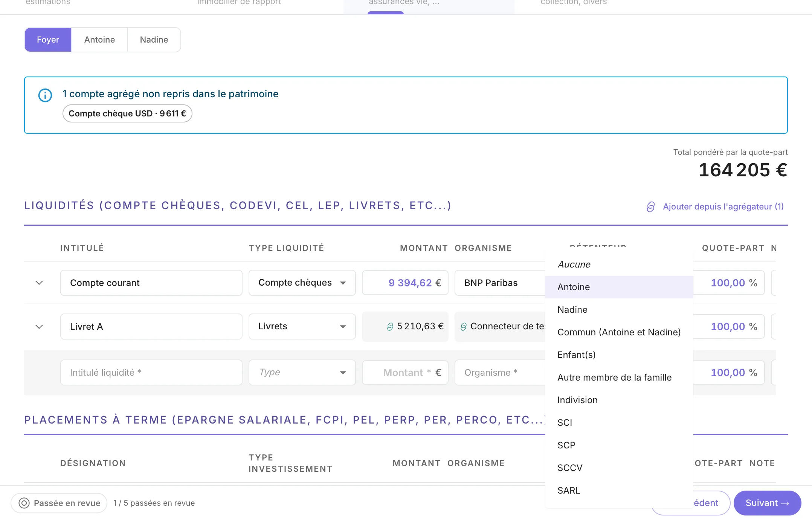Screen dimensions: 812x520
Task: Select Commun (Antoine et Nadine) option
Action: (x=619, y=332)
